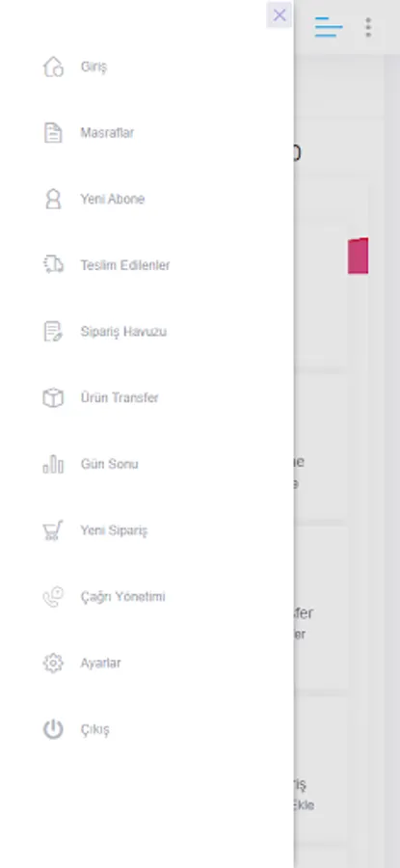
Task: Open Sipariş Havuzu from the drawer
Action: [123, 332]
